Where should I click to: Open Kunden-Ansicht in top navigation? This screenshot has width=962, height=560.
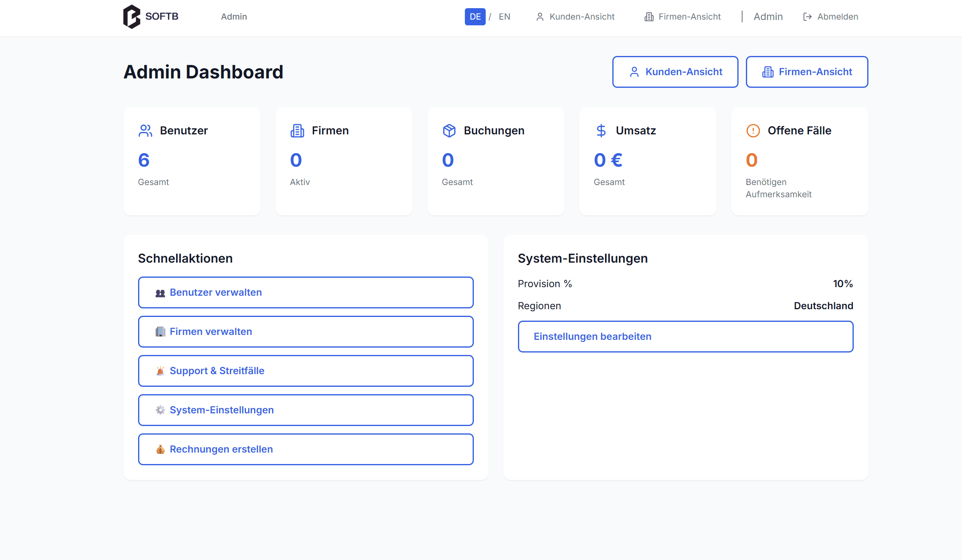[575, 17]
